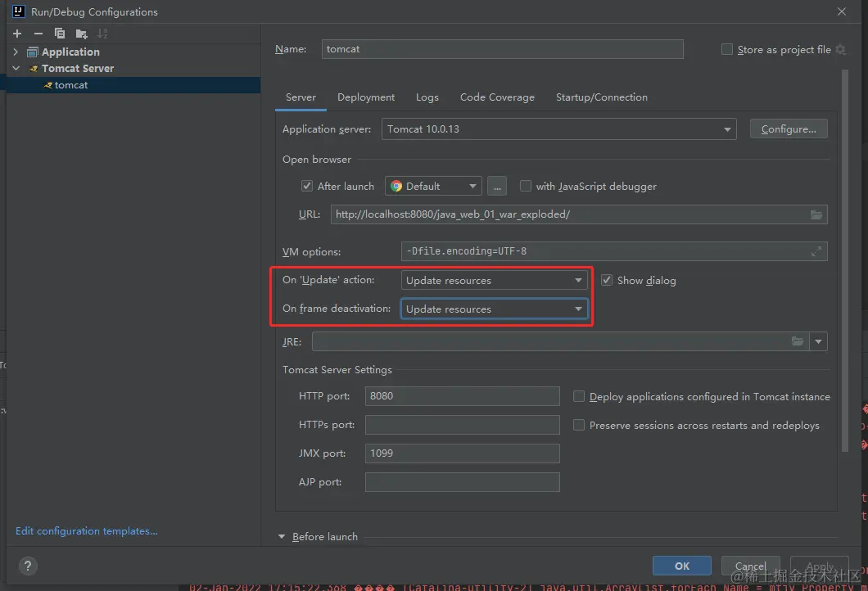868x591 pixels.
Task: Click the Chrome browser icon in Default dropdown
Action: click(396, 186)
